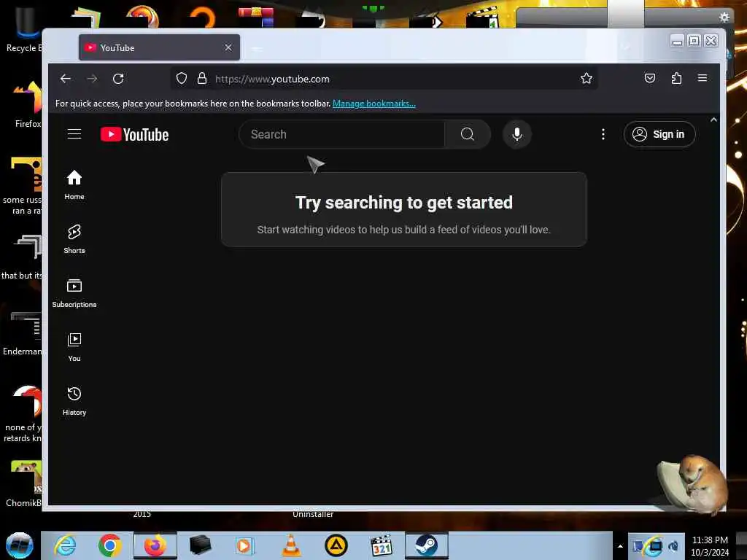Viewport: 747px width, 560px height.
Task: Open VLC media player from taskbar
Action: coord(291,545)
